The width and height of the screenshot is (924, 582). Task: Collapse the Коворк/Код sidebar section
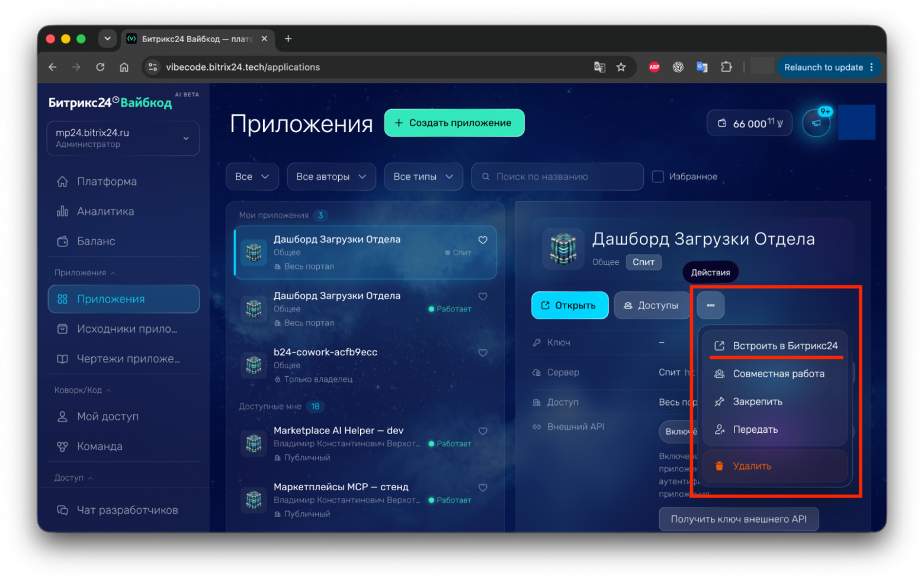tap(83, 390)
